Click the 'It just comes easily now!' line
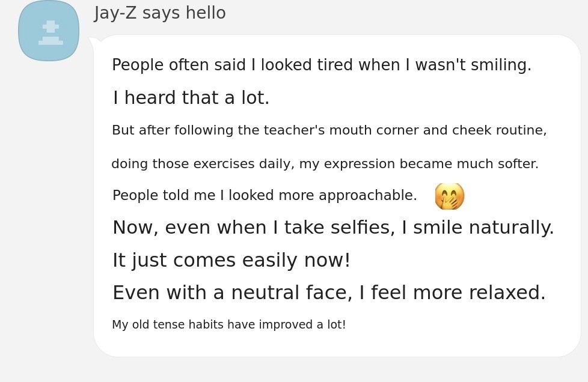Screen dimensions: 588x382 [x=231, y=261]
